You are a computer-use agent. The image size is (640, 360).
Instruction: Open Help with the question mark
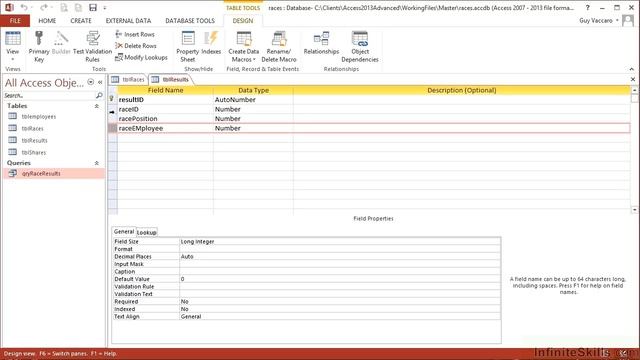coord(587,7)
